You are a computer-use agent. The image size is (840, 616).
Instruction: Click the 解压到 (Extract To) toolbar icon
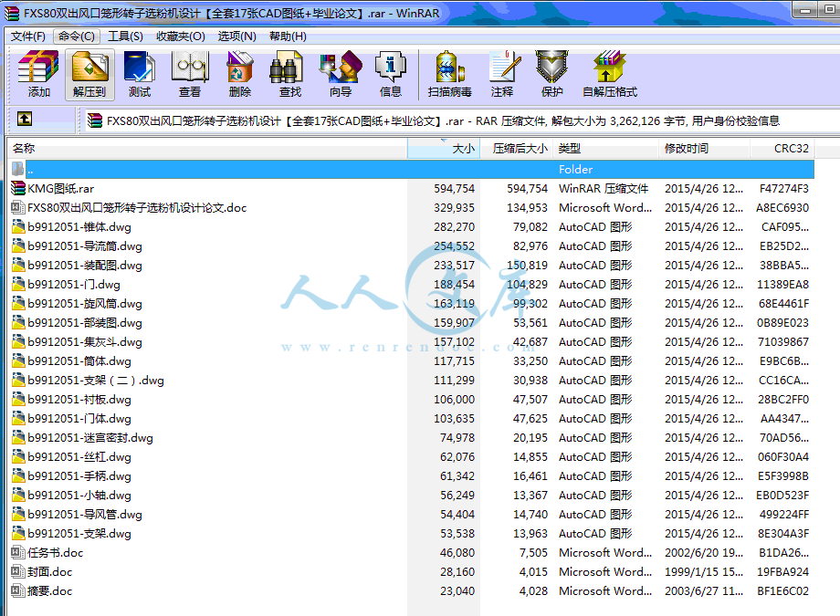[89, 74]
